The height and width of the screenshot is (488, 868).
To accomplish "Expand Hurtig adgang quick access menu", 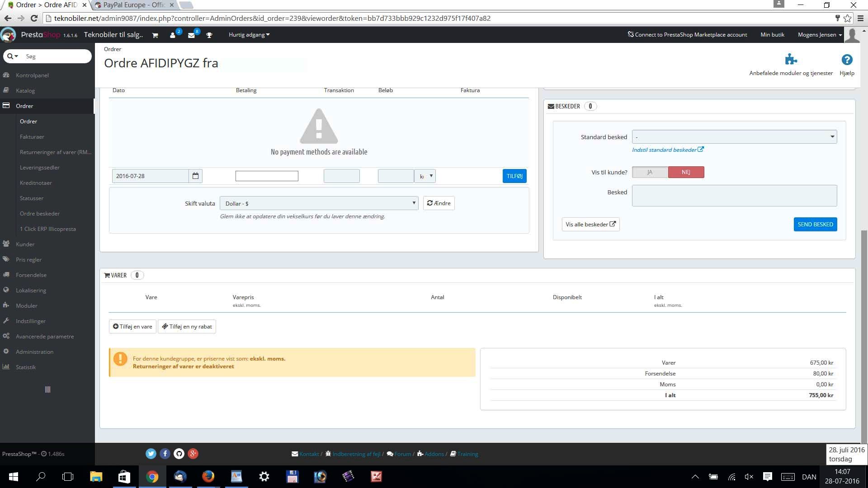I will [x=249, y=35].
